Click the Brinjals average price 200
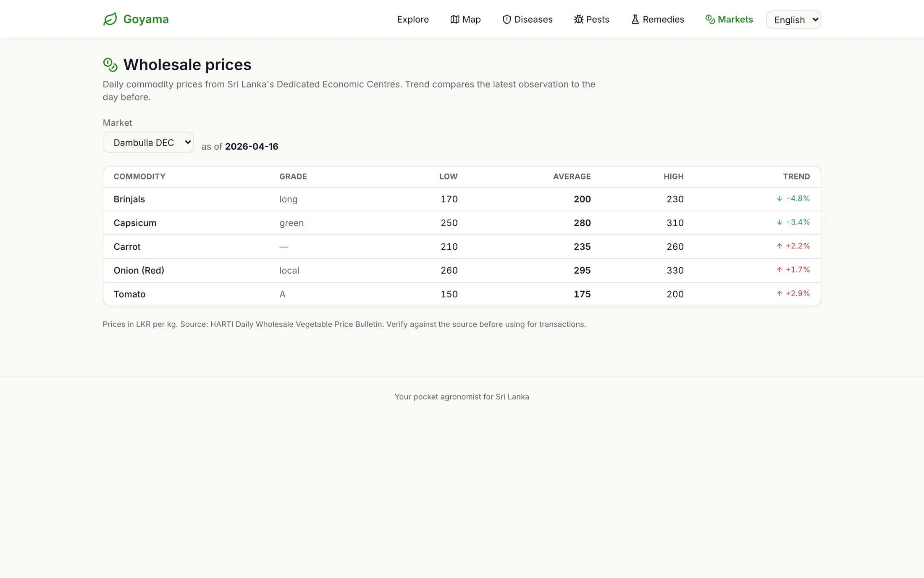The image size is (924, 578). pyautogui.click(x=582, y=199)
